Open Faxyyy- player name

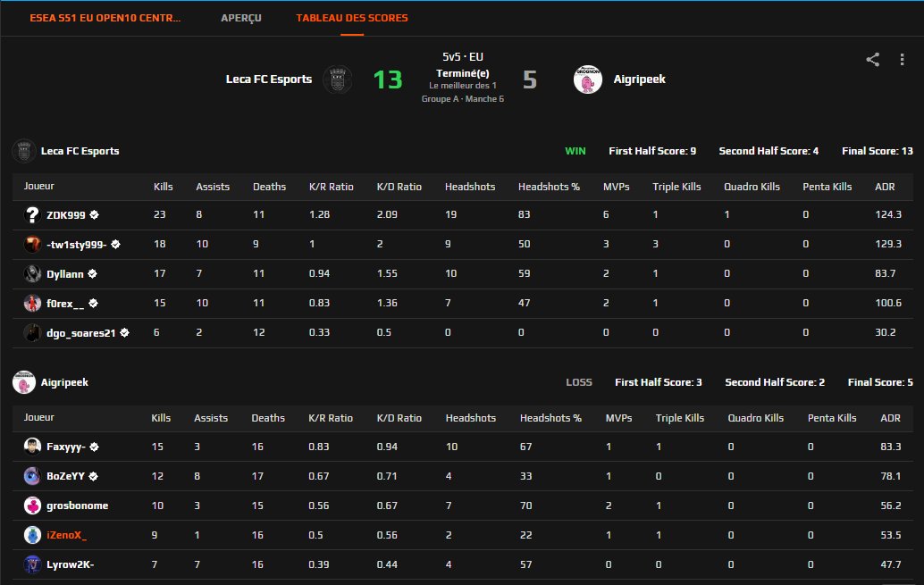[x=66, y=447]
